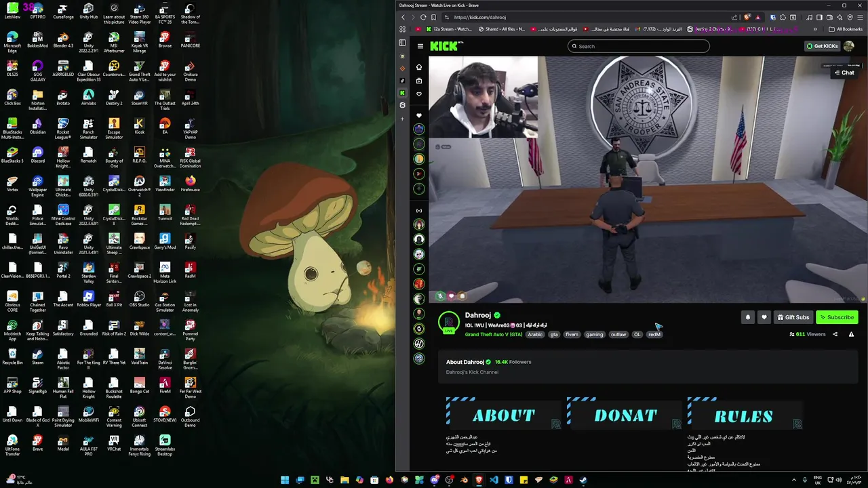Image resolution: width=868 pixels, height=488 pixels.
Task: Focus the Kick search field
Action: pos(639,46)
